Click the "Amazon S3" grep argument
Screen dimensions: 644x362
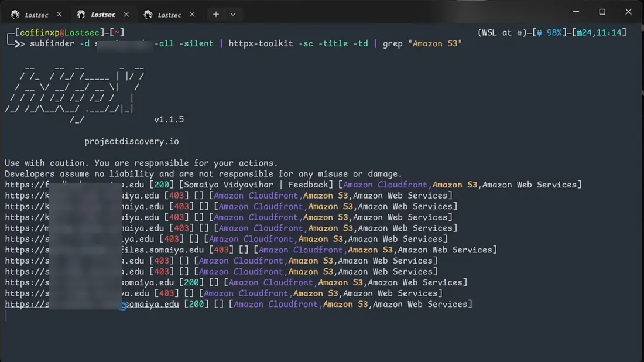pyautogui.click(x=434, y=43)
